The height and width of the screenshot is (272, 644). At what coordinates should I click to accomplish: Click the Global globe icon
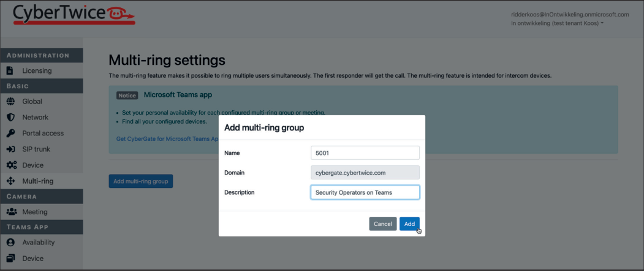10,102
